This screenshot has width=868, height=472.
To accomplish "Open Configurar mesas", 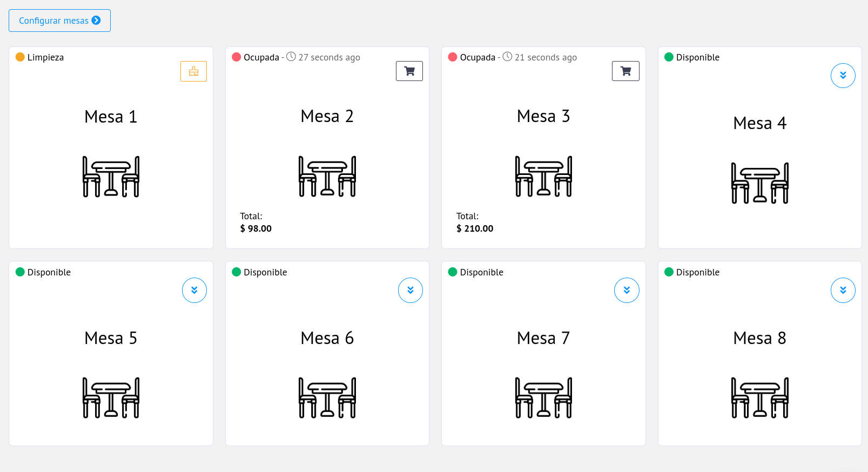I will (x=59, y=21).
